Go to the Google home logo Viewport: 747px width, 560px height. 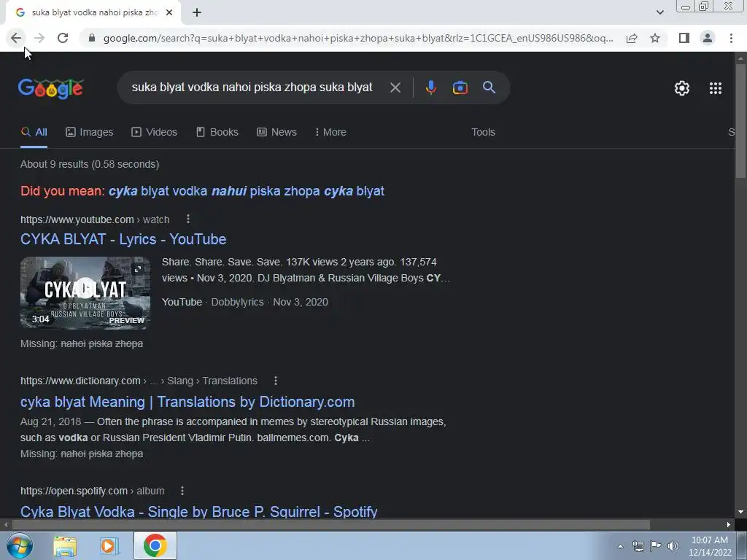pyautogui.click(x=51, y=88)
